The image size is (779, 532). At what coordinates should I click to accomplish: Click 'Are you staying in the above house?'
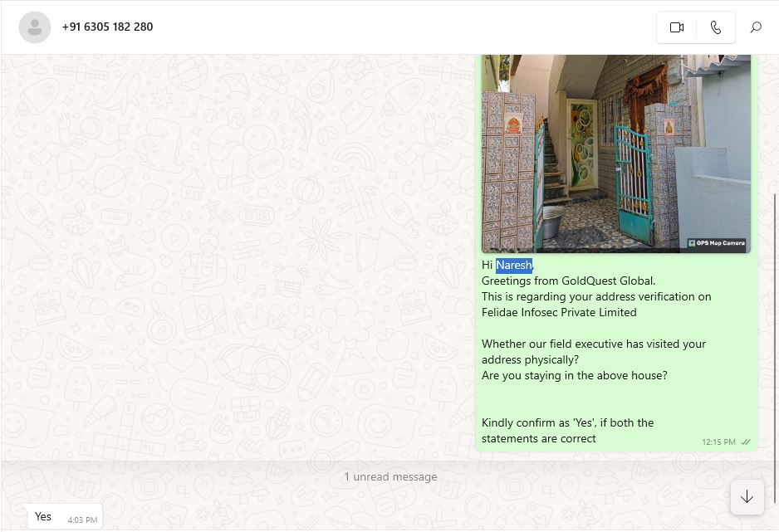[x=575, y=376]
